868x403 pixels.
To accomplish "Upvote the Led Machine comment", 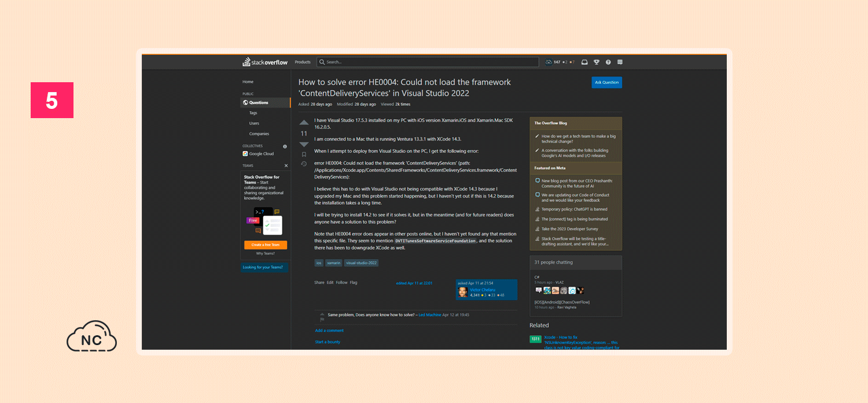I will coord(322,314).
